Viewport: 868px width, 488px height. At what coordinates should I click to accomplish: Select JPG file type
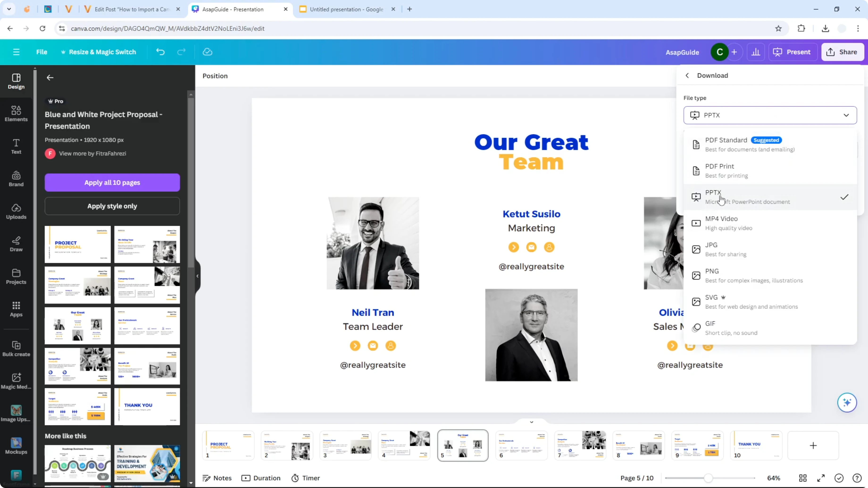point(770,250)
